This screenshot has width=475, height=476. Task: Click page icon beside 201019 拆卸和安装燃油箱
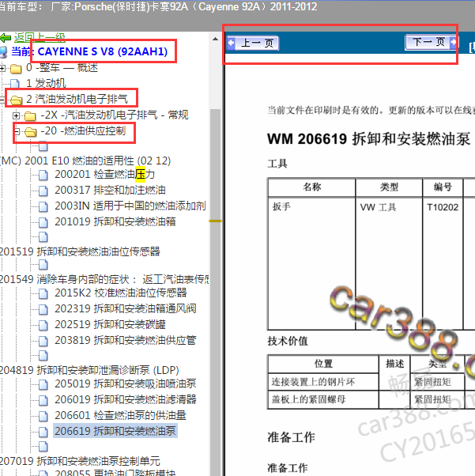pos(43,222)
